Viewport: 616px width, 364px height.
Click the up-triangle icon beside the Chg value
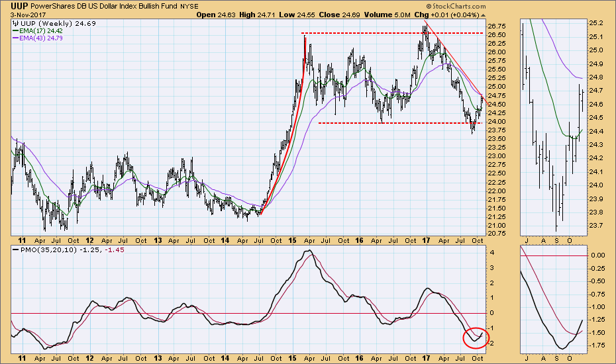point(484,15)
